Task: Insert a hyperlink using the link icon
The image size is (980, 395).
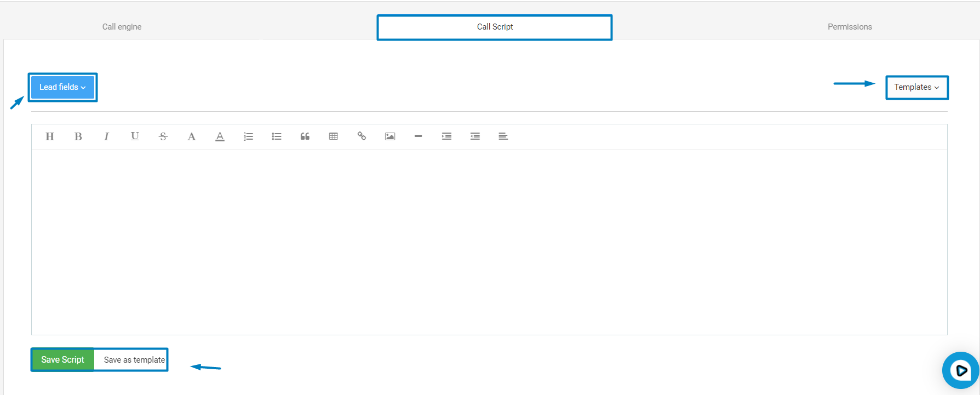Action: pyautogui.click(x=362, y=136)
